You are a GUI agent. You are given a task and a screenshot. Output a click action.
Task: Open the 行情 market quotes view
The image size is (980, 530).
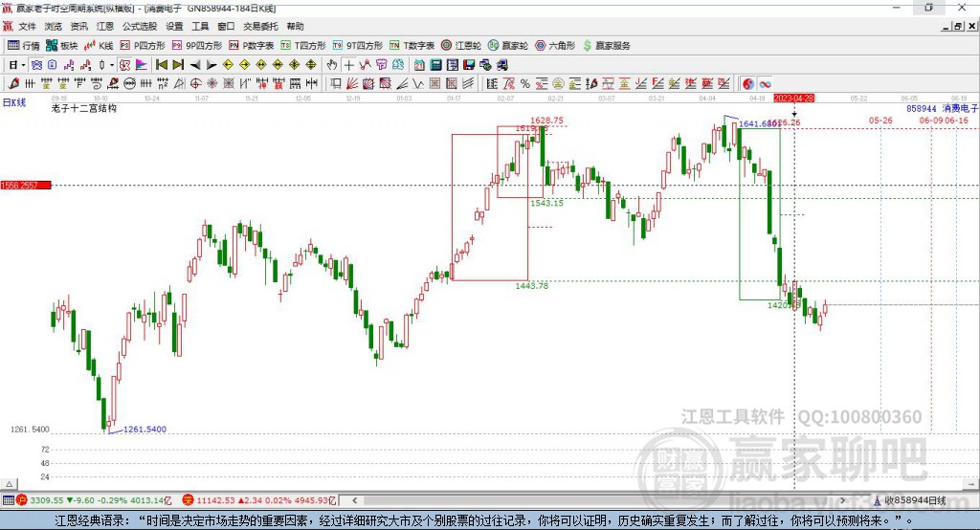click(23, 46)
